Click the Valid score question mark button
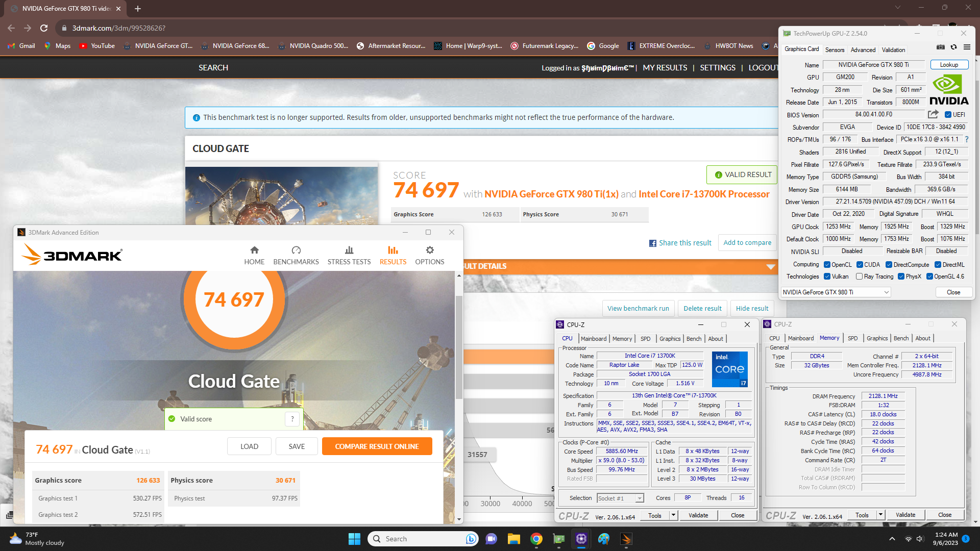 point(292,419)
